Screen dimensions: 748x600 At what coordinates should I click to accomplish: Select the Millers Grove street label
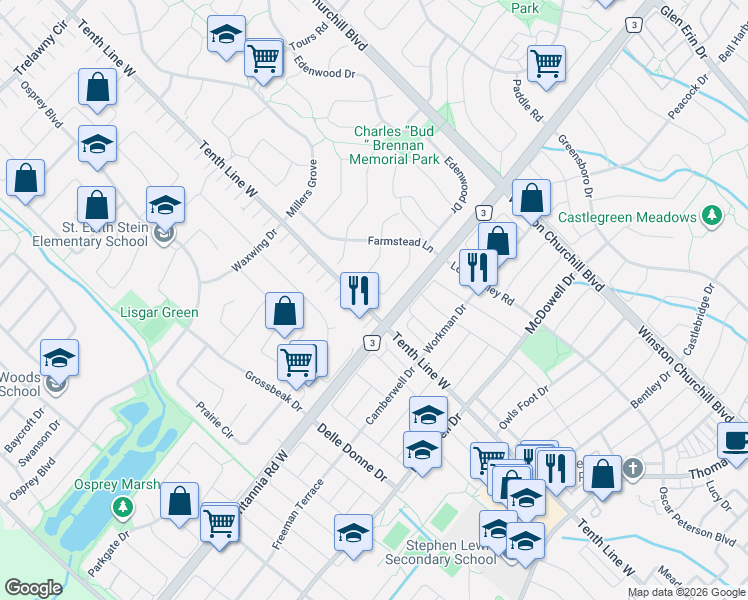pyautogui.click(x=302, y=188)
